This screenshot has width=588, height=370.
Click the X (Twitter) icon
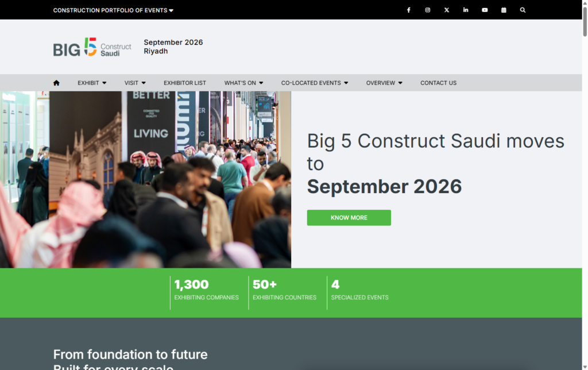click(447, 10)
